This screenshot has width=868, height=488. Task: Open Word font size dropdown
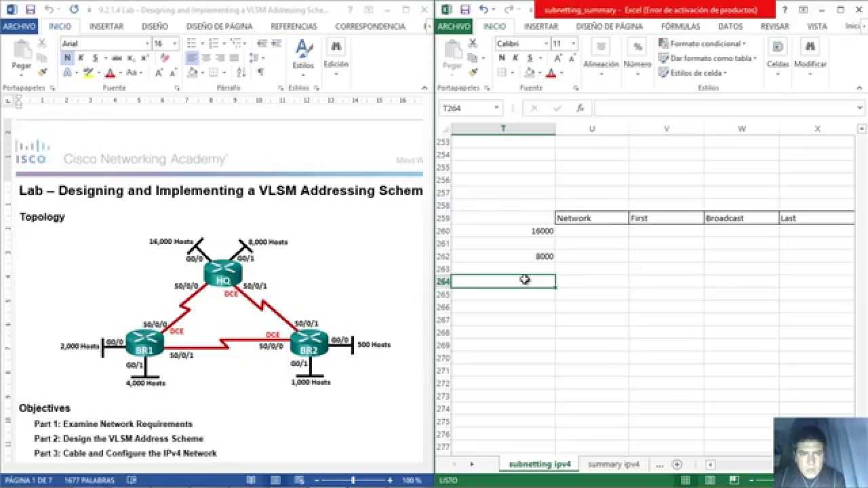click(x=175, y=43)
